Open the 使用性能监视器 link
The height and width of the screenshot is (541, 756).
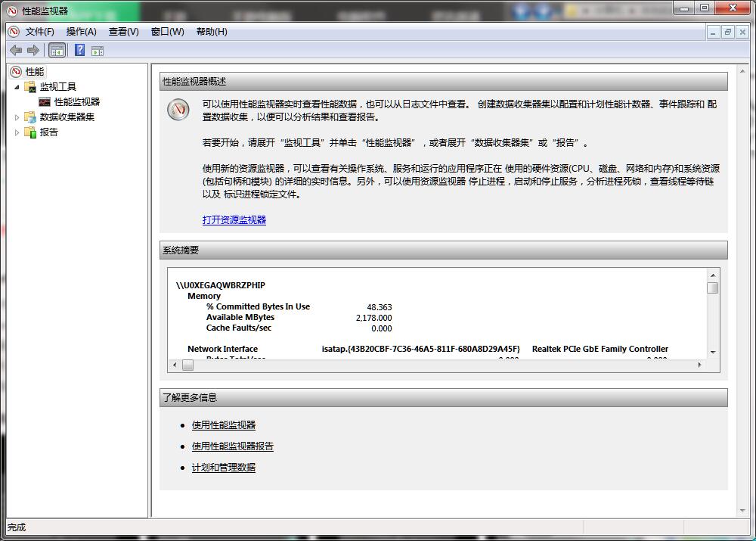point(224,425)
